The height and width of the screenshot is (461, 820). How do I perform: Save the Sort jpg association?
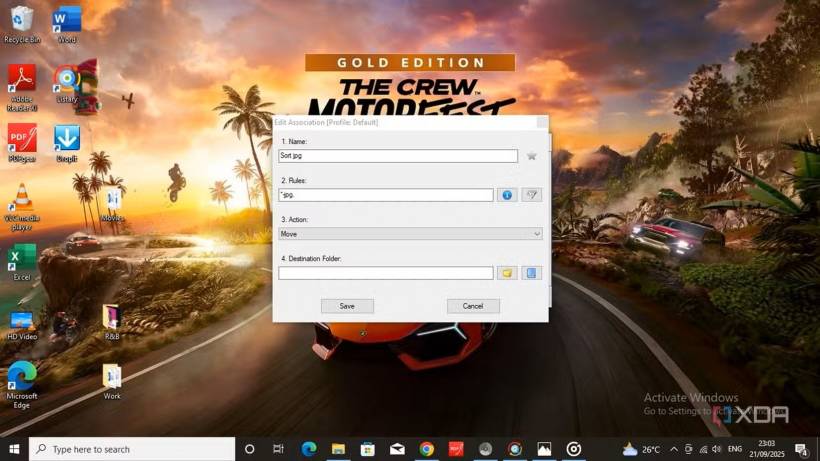pos(347,306)
